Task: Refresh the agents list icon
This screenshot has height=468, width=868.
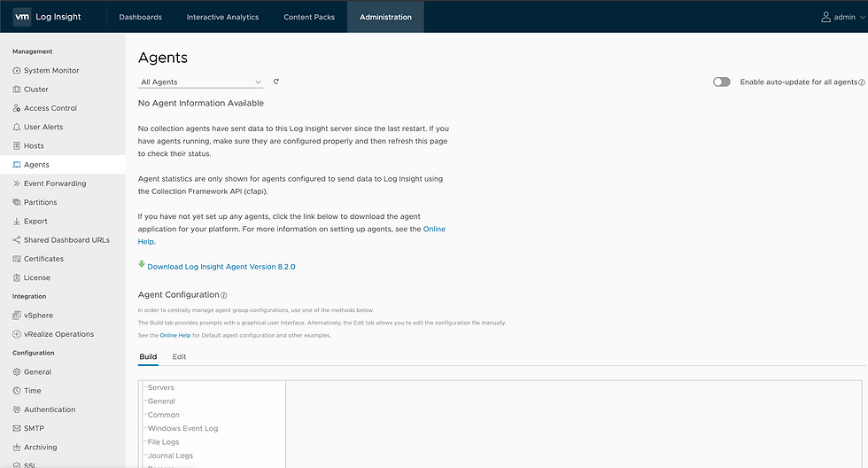Action: pyautogui.click(x=276, y=82)
